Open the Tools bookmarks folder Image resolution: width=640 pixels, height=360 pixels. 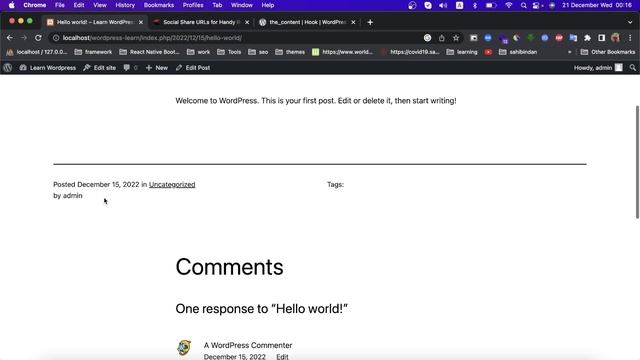(x=229, y=52)
